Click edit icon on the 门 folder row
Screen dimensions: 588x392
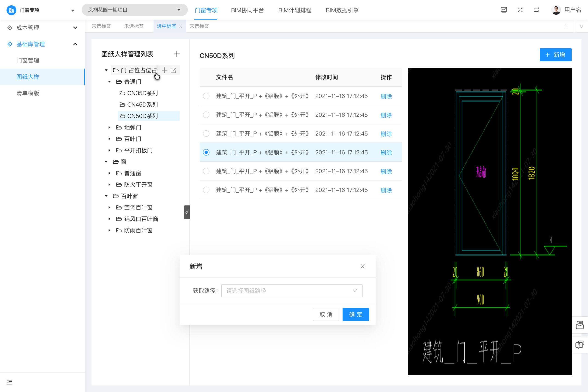click(x=173, y=70)
